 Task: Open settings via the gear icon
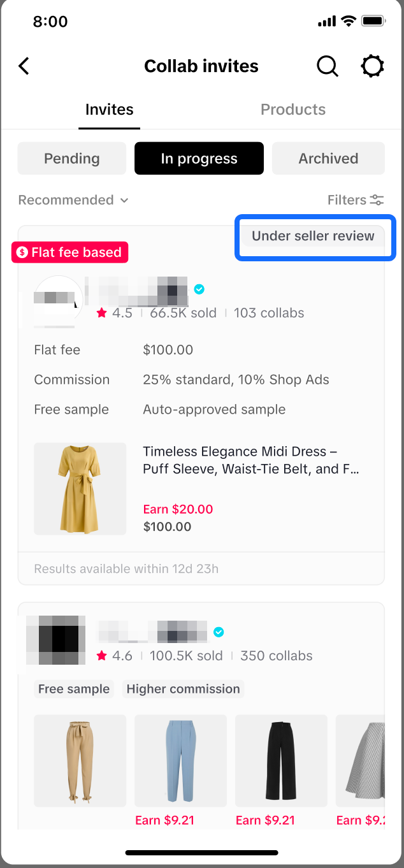pos(373,66)
